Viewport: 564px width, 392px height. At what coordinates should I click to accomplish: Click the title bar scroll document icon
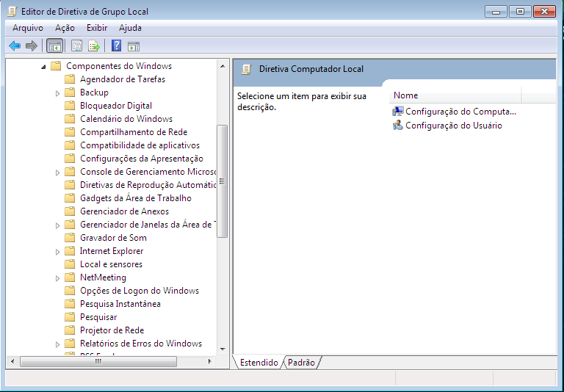tap(12, 12)
